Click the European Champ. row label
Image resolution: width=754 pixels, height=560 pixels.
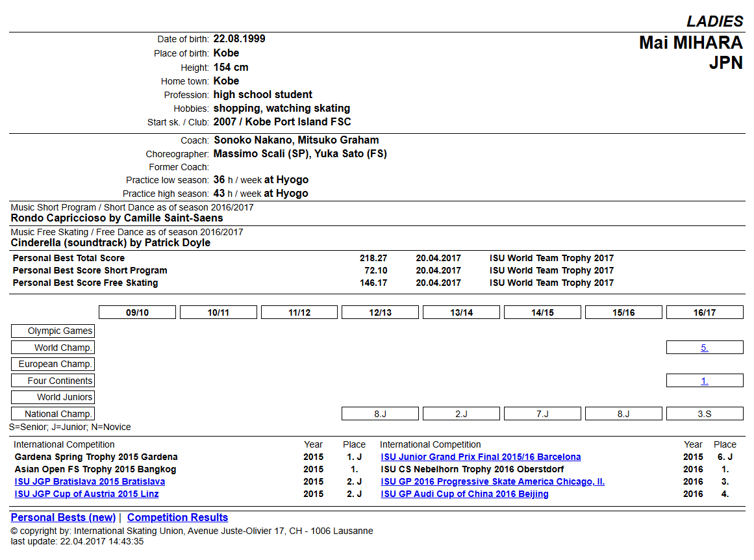point(53,364)
